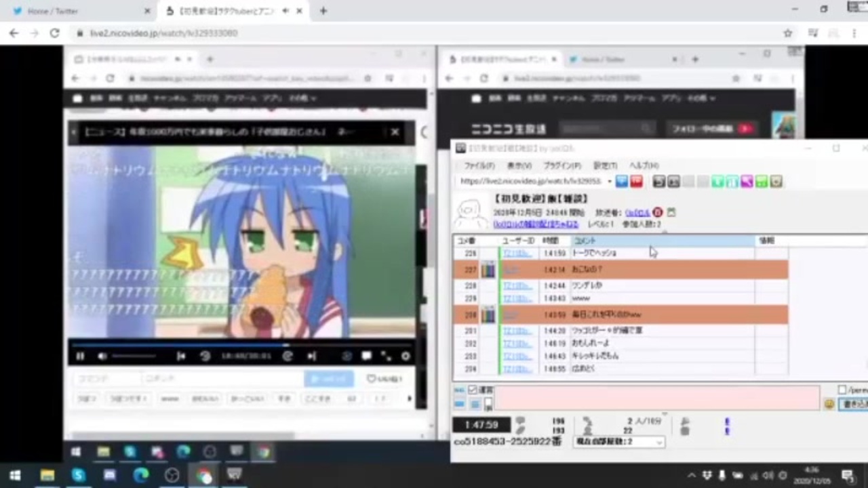Click the right arrow to expand quick-comment tags
Viewport: 868px width, 488px height.
tap(409, 399)
